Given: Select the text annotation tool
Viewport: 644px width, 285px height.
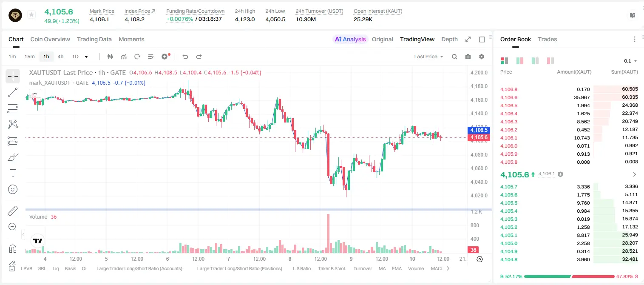Looking at the screenshot, I should (13, 173).
